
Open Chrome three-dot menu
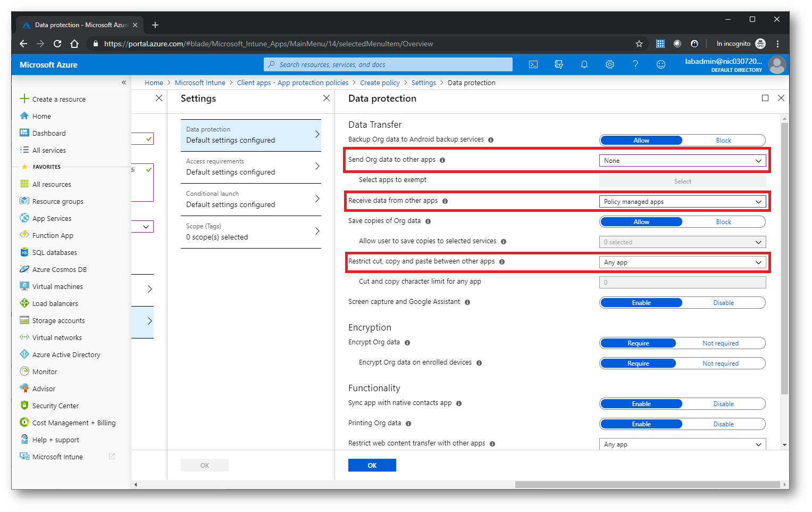point(778,44)
